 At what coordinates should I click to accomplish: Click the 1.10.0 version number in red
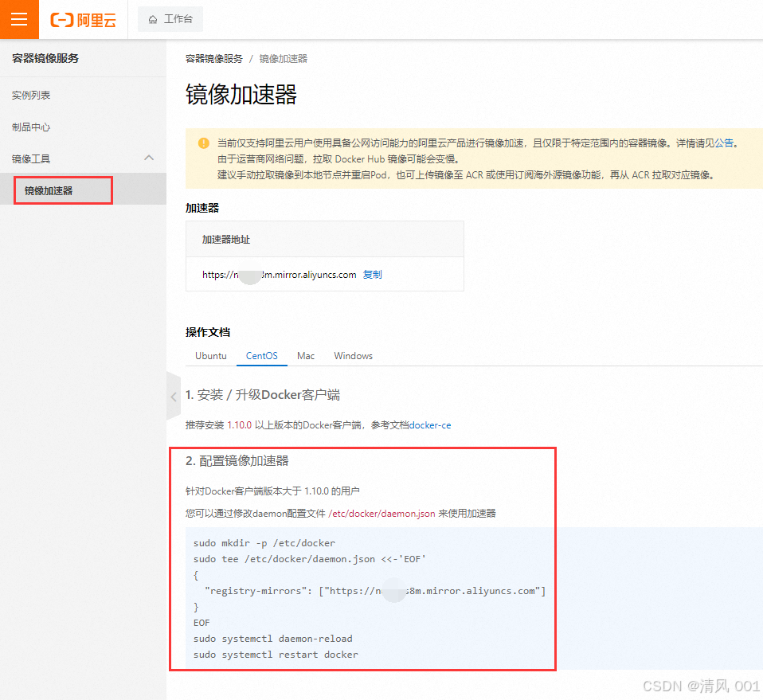coord(240,425)
